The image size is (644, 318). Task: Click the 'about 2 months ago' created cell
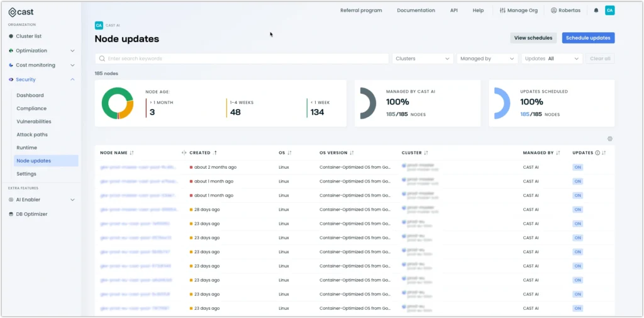(215, 168)
